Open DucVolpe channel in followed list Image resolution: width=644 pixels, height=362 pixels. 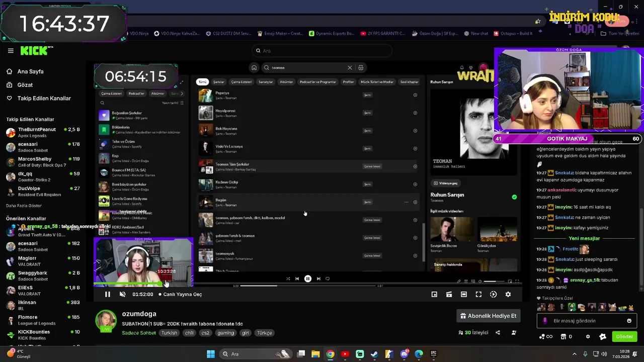[43, 191]
